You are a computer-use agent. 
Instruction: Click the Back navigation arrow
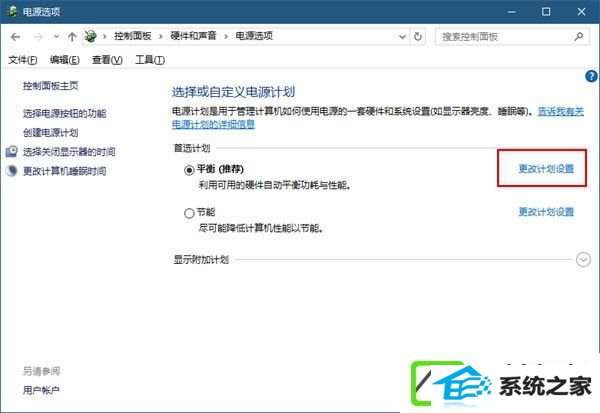16,37
